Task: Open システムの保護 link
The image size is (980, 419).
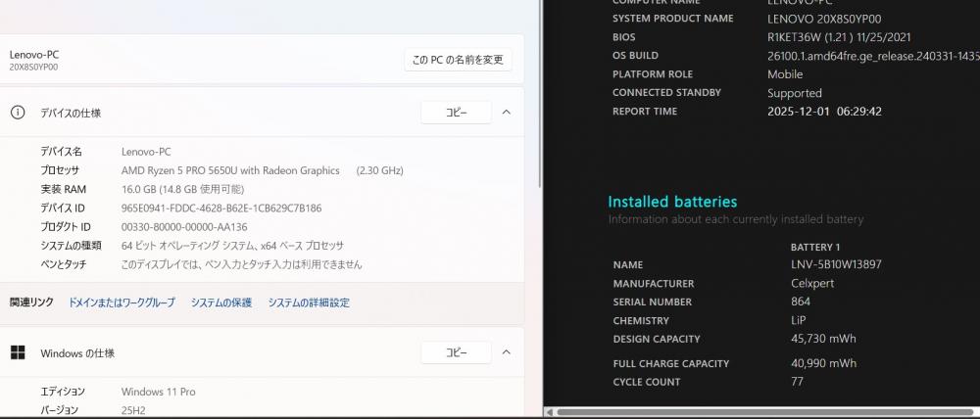Action: click(221, 303)
